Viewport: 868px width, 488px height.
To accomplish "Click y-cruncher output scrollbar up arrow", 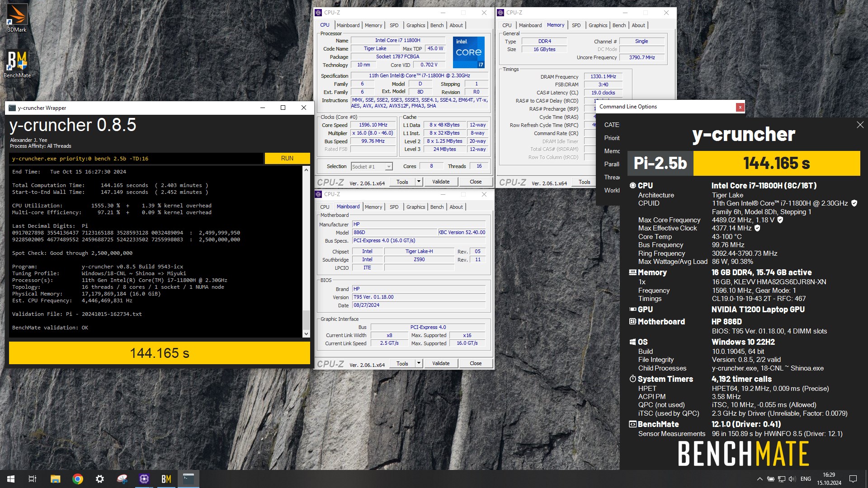I will 306,170.
